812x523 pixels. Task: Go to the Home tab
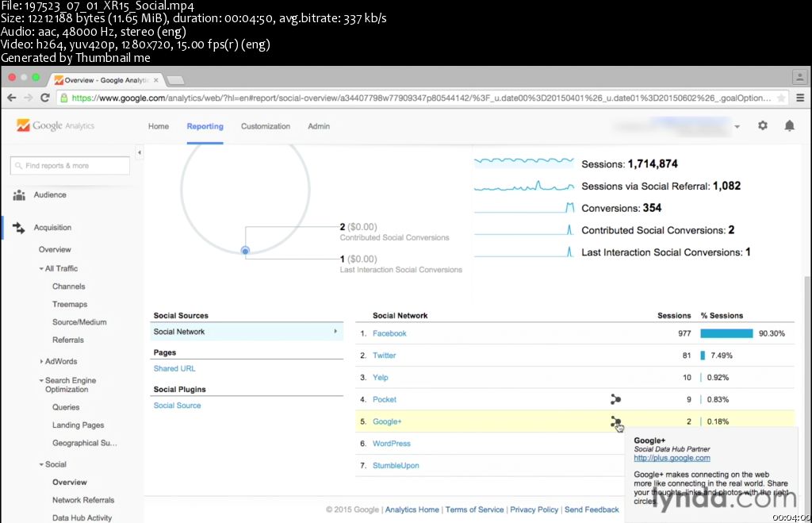(159, 126)
